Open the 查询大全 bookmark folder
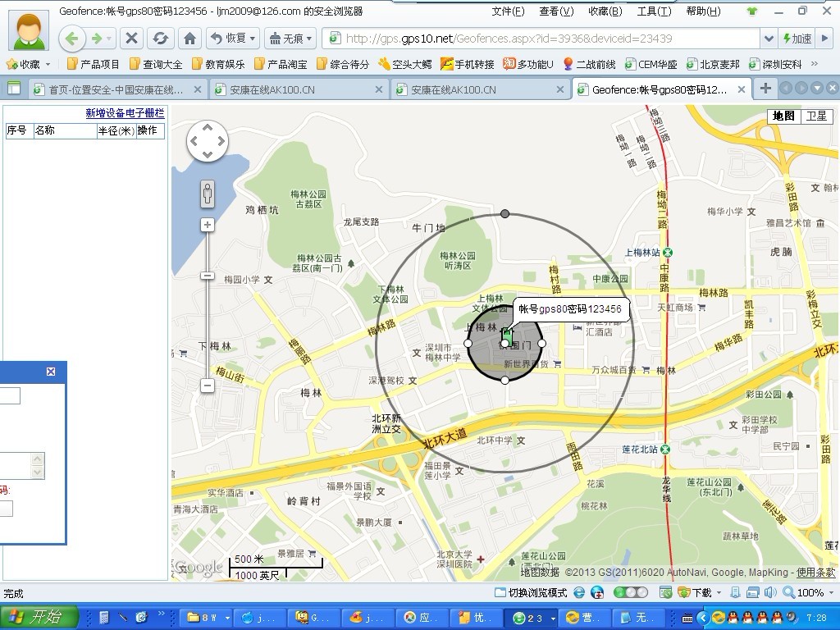This screenshot has width=840, height=630. point(156,64)
